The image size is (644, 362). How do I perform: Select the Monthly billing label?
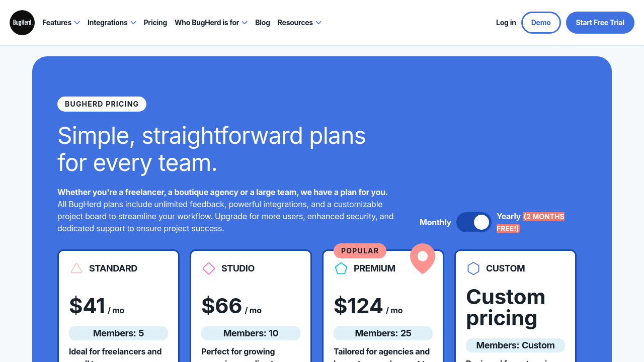435,222
